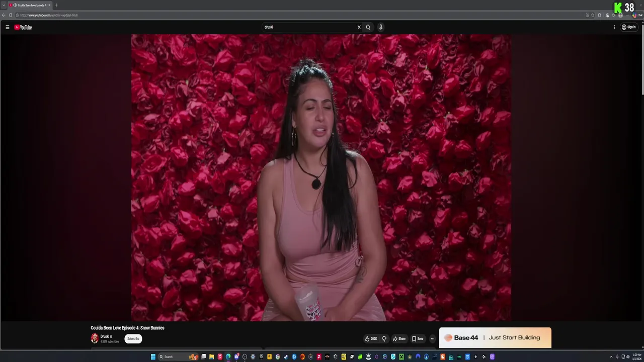Open Druski channel avatar
The height and width of the screenshot is (362, 644).
(95, 338)
